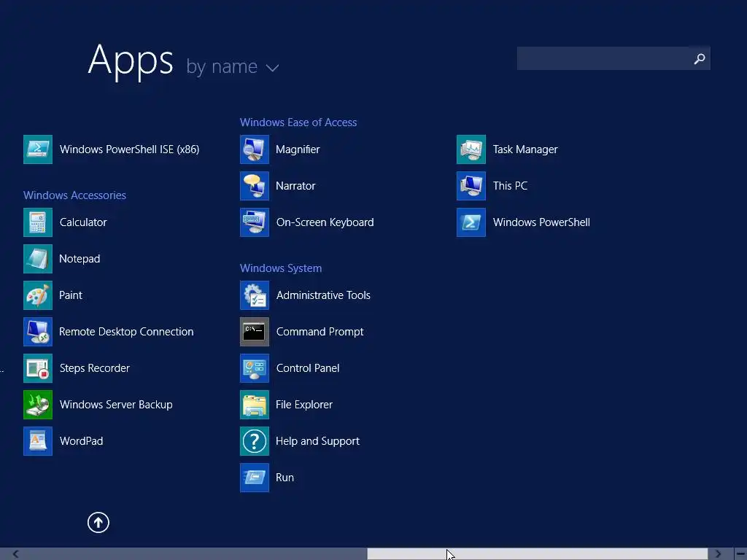Image resolution: width=747 pixels, height=560 pixels.
Task: Click the scrollbar right arrow
Action: coord(718,554)
